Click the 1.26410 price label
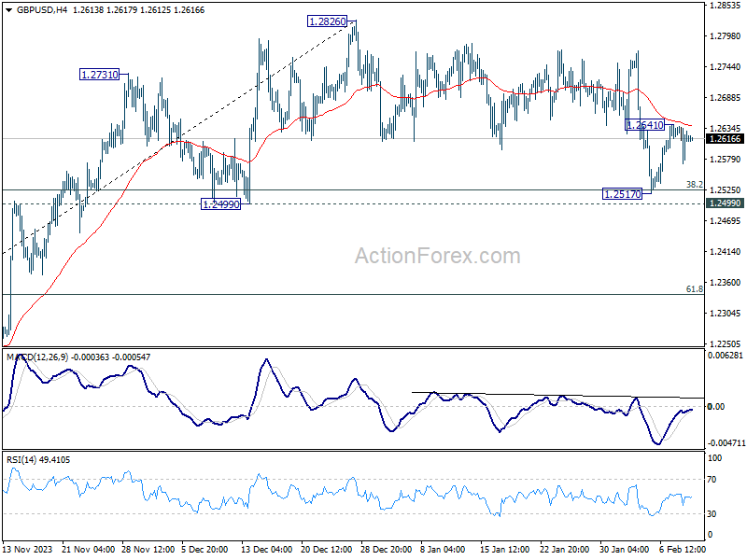Screen dimensions: 747x560 pyautogui.click(x=645, y=125)
